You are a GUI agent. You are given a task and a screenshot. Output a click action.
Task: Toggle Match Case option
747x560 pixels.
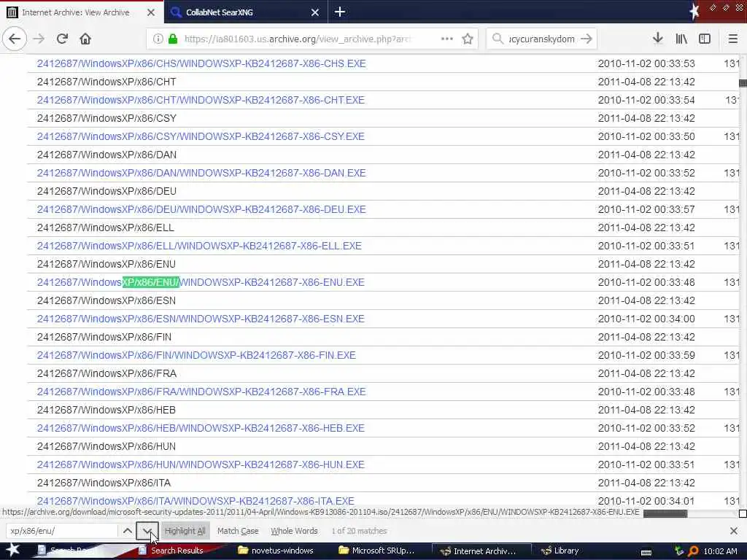coord(238,531)
